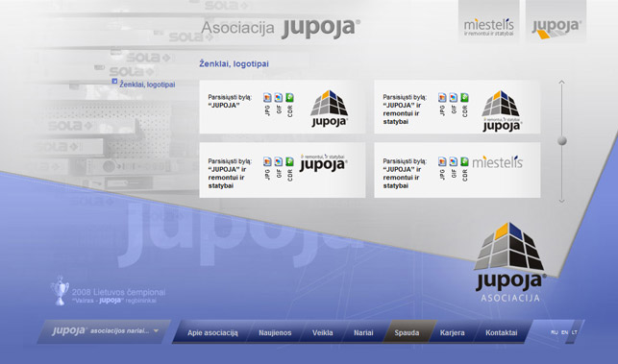The width and height of the screenshot is (618, 364).
Task: Go to Kontaktai page
Action: click(502, 333)
